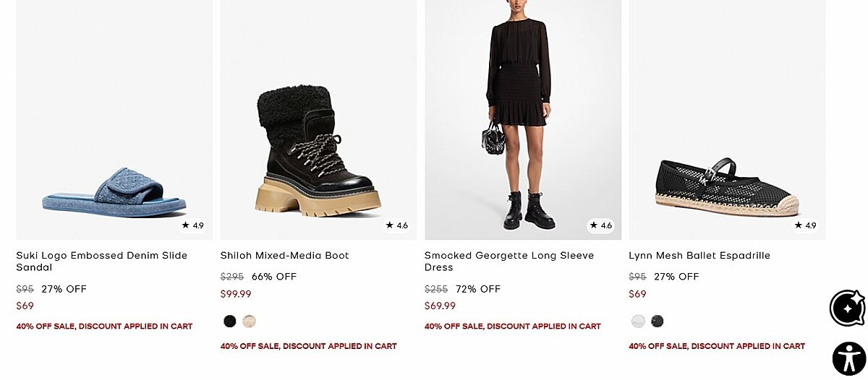Open Suki Logo Embossed Denim Slide Sandal link

click(x=101, y=261)
